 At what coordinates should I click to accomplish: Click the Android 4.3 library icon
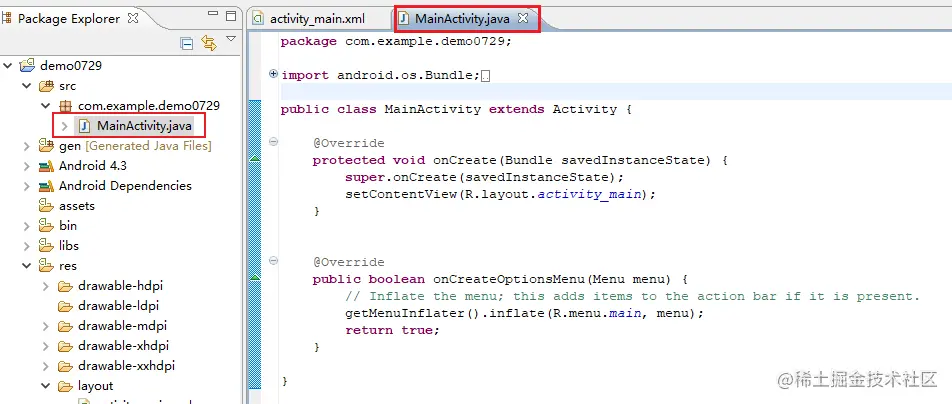point(46,166)
